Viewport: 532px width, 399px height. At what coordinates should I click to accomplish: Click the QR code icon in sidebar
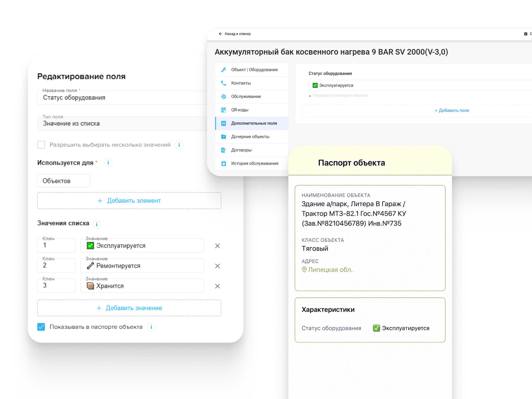(x=224, y=110)
